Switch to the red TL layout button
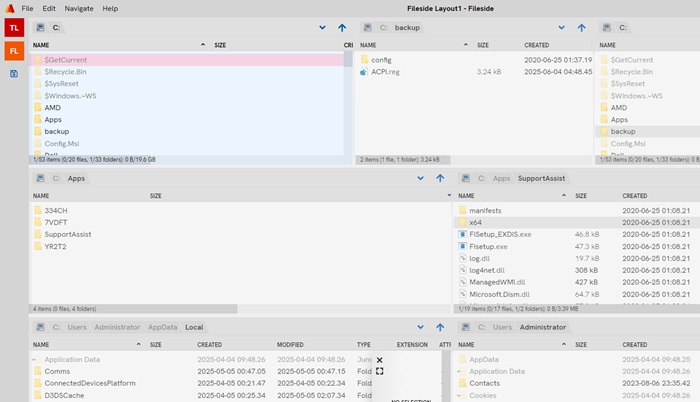 pos(14,26)
